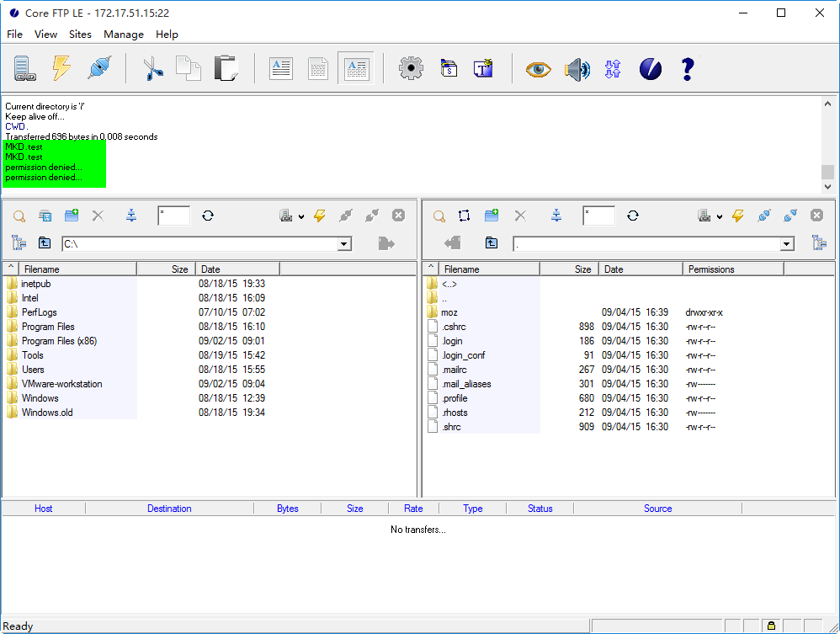Refresh the local C:\ directory listing
Viewport: 840px width, 634px height.
click(x=208, y=216)
